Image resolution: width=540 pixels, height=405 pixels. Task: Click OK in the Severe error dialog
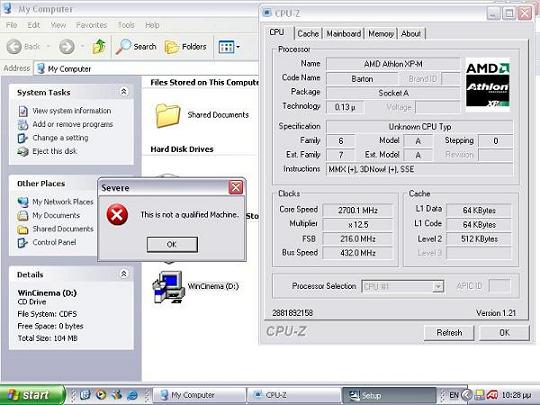(x=172, y=245)
